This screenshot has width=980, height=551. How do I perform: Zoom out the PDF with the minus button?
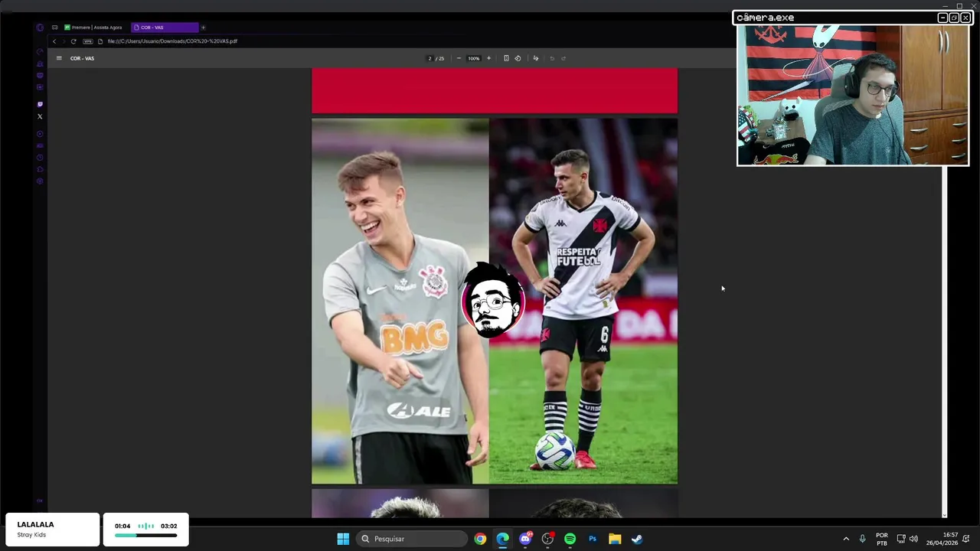tap(459, 58)
